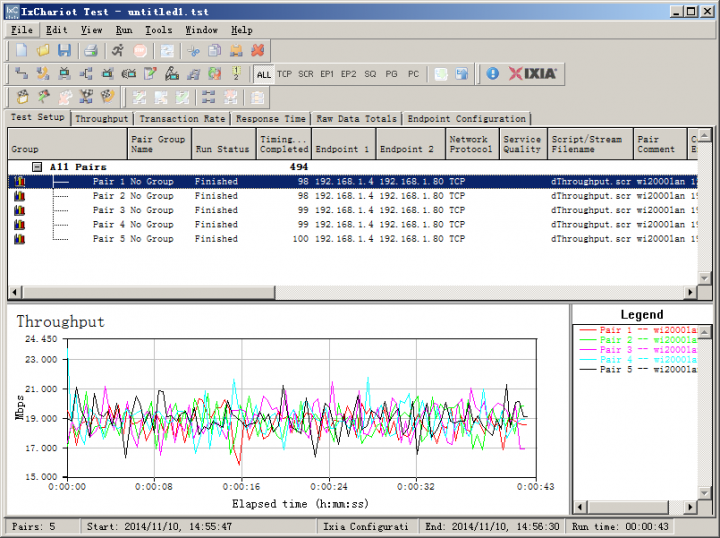
Task: Save the test with floppy disk icon
Action: (x=64, y=50)
